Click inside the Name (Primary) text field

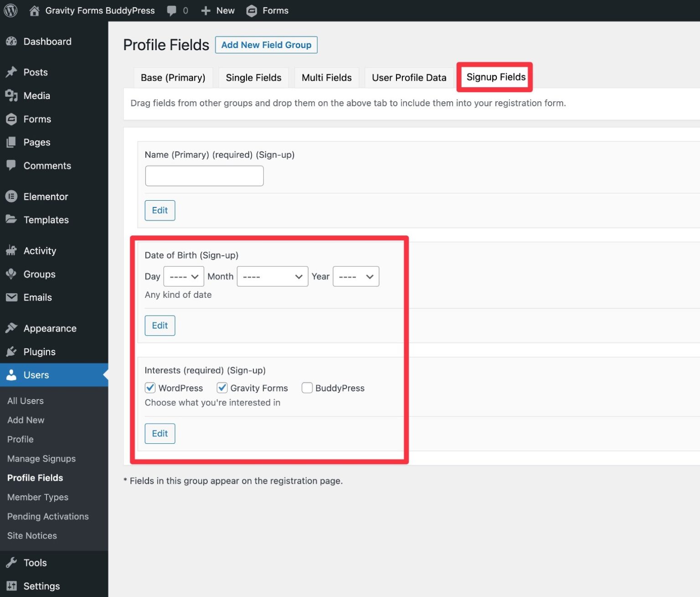pyautogui.click(x=204, y=176)
